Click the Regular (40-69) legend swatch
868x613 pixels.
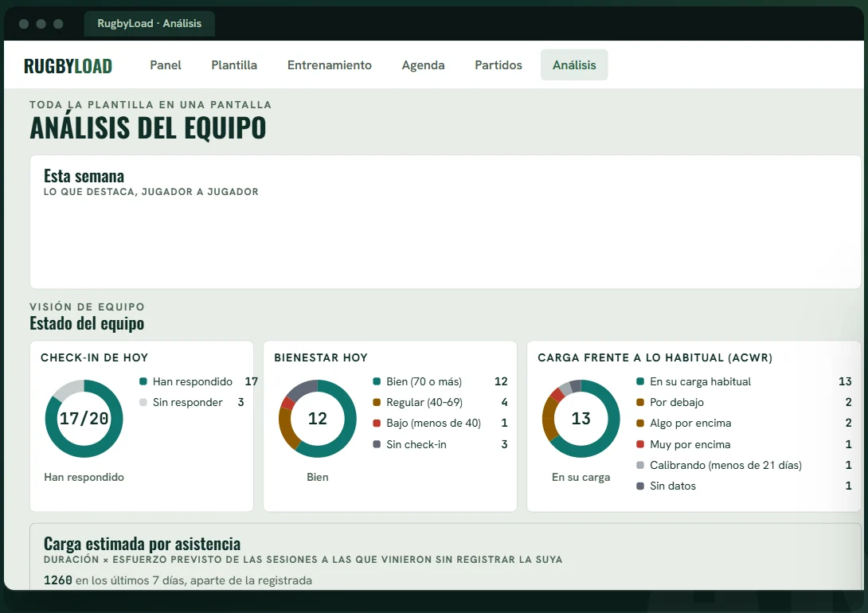click(x=377, y=402)
